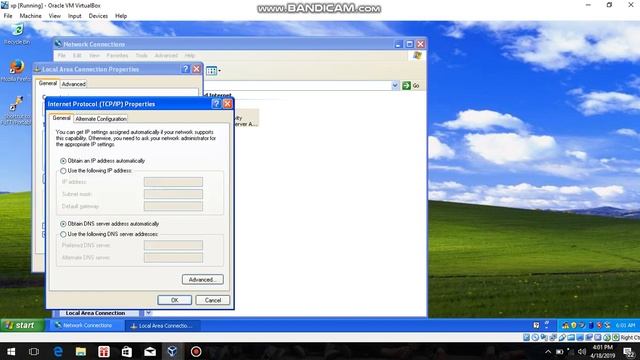Click help icon in Local Area Connection Properties

[x=186, y=69]
